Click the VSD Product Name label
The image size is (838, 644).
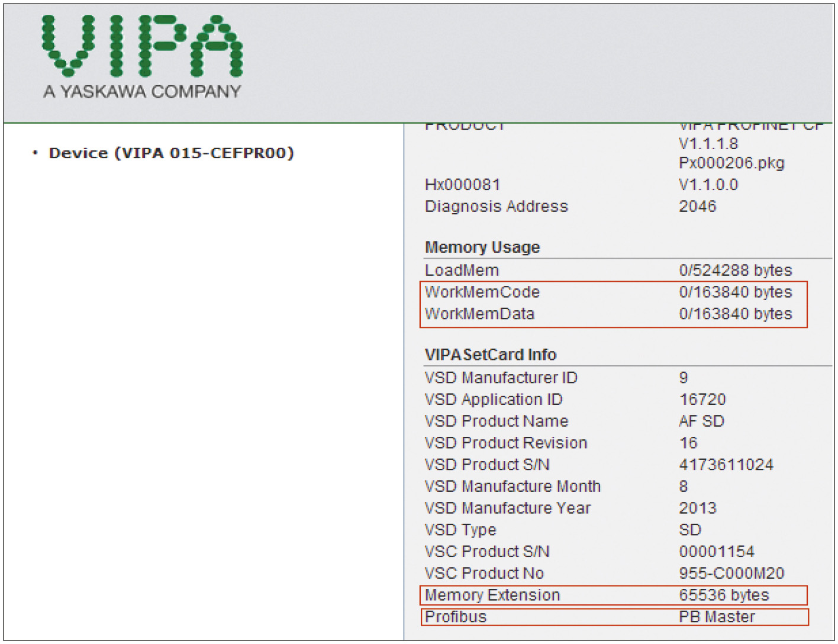pyautogui.click(x=497, y=421)
